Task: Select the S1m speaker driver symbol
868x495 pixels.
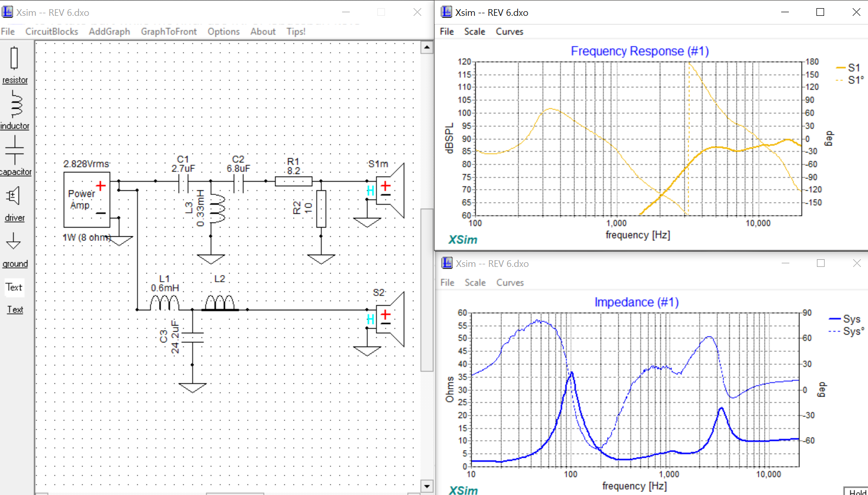Action: pos(390,190)
